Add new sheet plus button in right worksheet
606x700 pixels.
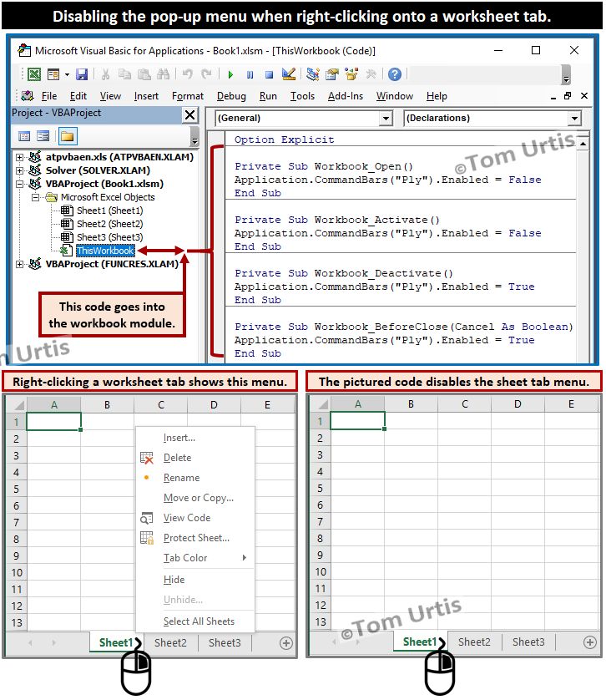pyautogui.click(x=589, y=642)
